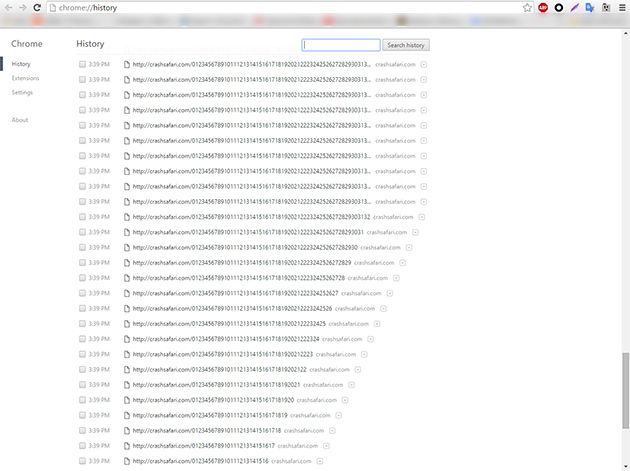Viewport: 630px width, 471px height.
Task: Select History in the Chrome sidebar
Action: coord(21,64)
